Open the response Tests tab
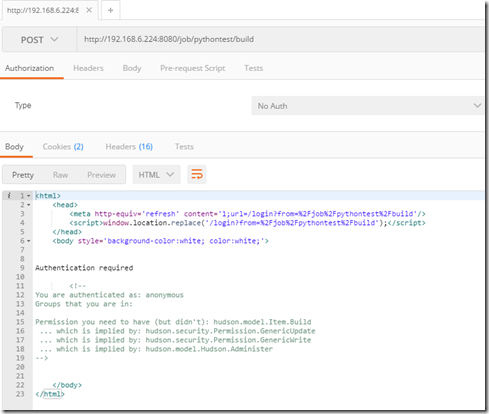 (184, 147)
